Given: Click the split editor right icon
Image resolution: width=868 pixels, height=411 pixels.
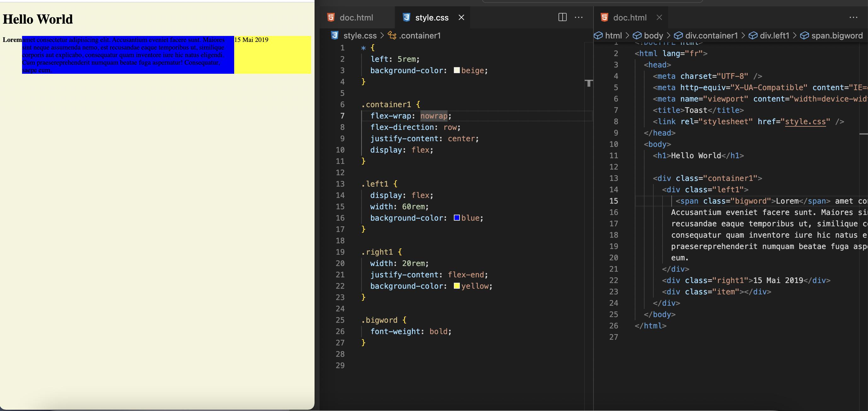Looking at the screenshot, I should coord(562,17).
